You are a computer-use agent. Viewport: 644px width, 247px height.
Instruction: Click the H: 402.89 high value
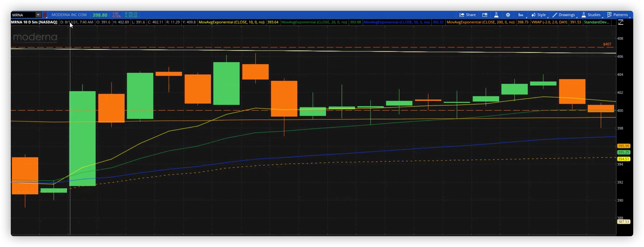click(121, 22)
